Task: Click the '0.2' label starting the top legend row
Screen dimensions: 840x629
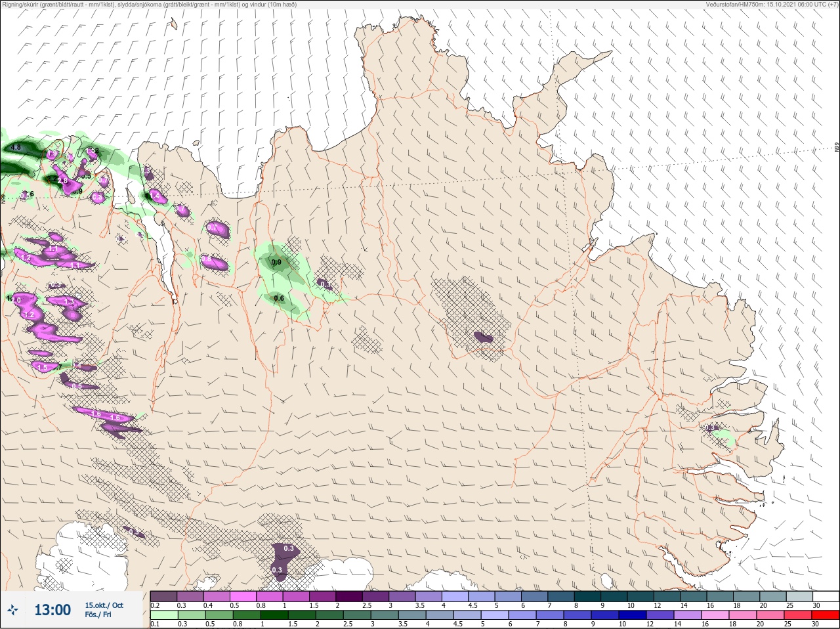Action: tap(155, 605)
